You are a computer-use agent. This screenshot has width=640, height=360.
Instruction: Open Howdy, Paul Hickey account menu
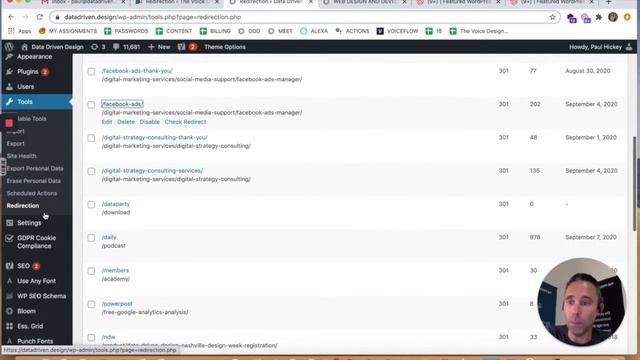(x=600, y=47)
